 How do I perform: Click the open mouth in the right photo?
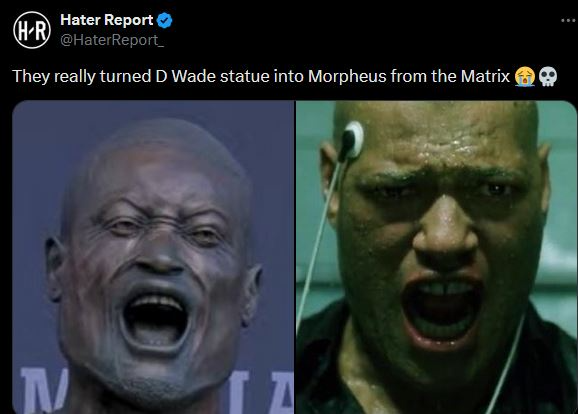pyautogui.click(x=442, y=309)
